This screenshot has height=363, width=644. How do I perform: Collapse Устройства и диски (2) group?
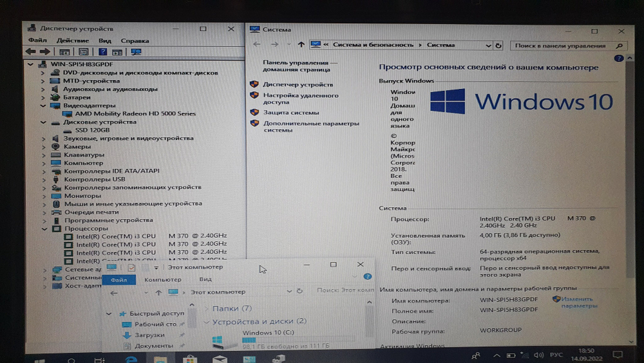point(207,322)
